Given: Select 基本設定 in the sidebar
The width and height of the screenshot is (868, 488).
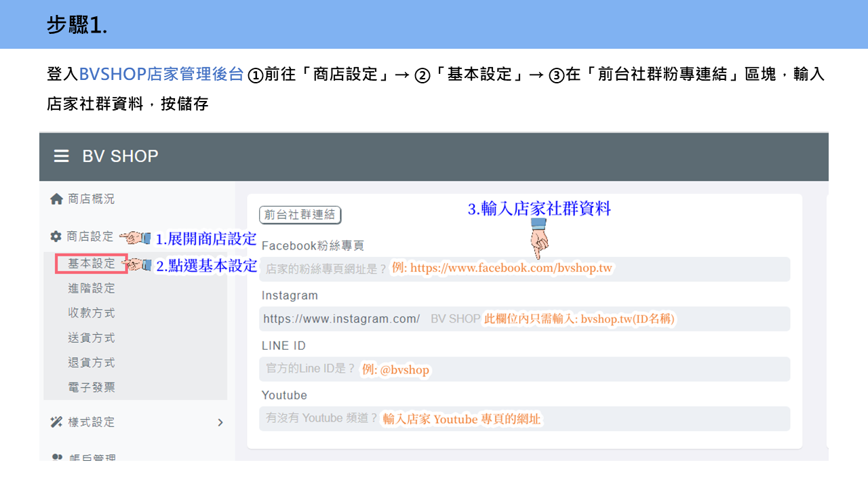Looking at the screenshot, I should [92, 264].
